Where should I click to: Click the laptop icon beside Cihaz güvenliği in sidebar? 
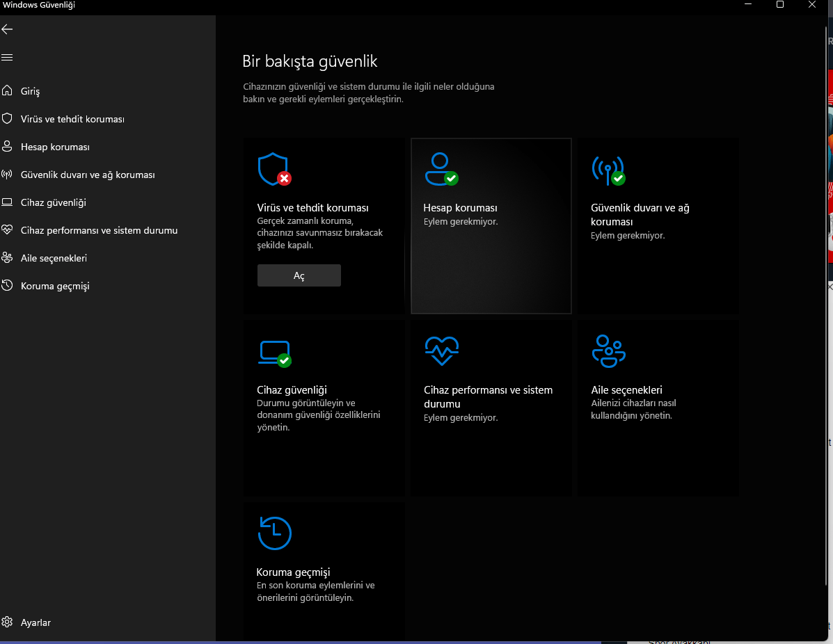tap(7, 202)
